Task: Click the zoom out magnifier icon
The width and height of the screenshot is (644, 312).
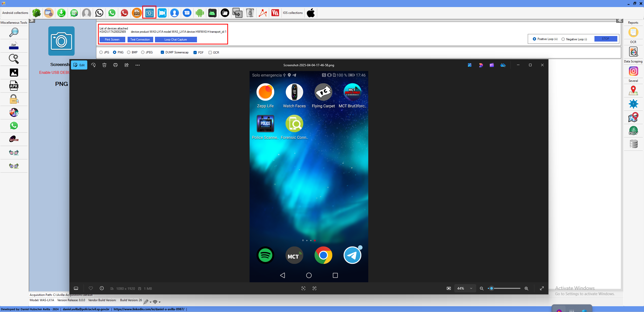Action: point(481,288)
